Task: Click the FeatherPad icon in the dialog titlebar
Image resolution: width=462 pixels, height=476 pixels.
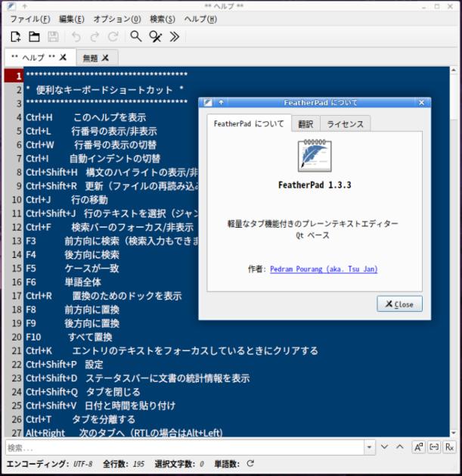Action: click(x=208, y=103)
